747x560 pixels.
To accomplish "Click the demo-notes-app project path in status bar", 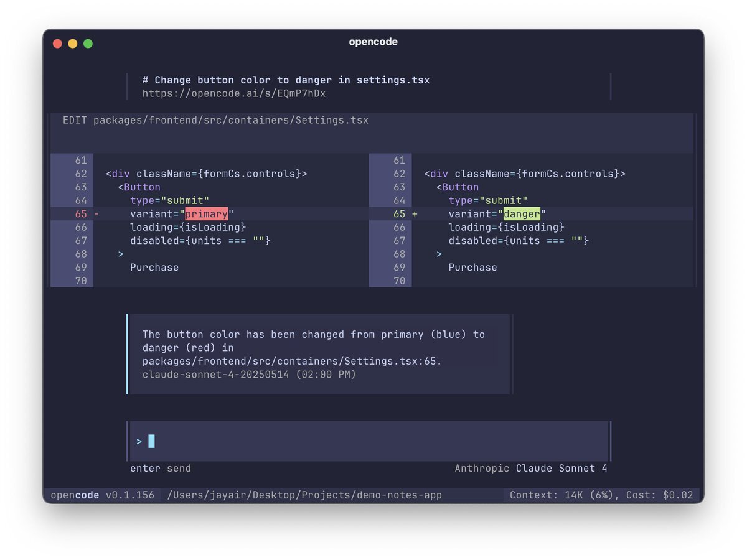I will click(x=304, y=495).
